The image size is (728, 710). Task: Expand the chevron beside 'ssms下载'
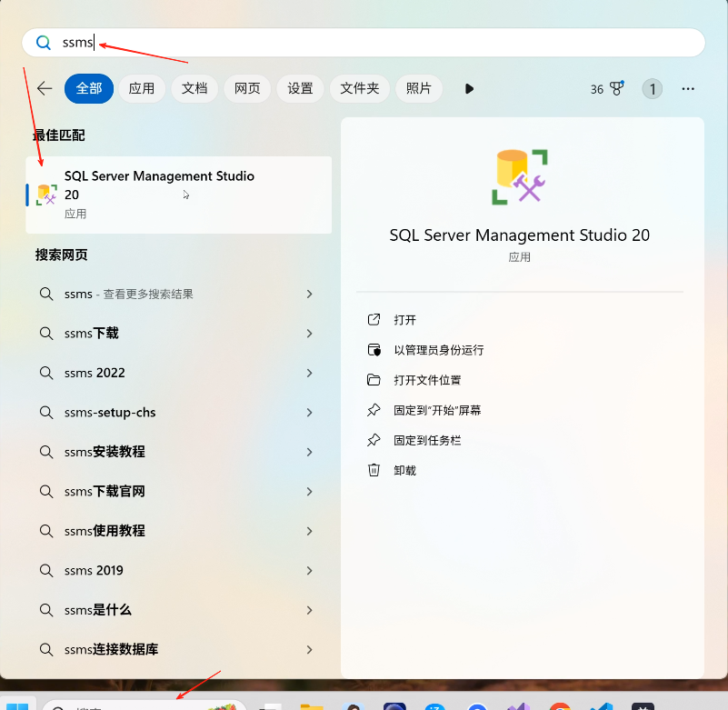tap(309, 334)
